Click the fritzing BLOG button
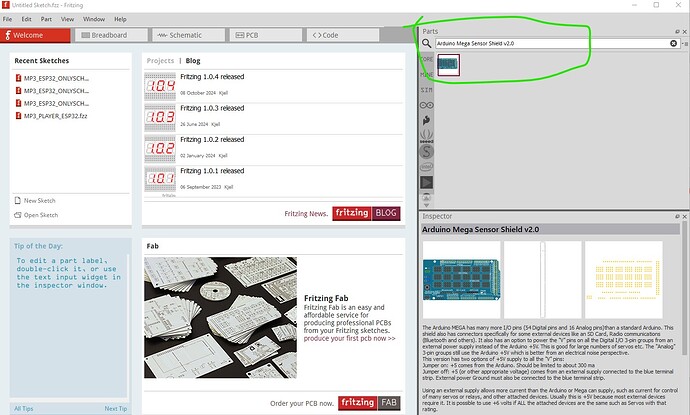This screenshot has width=690, height=415. [366, 213]
